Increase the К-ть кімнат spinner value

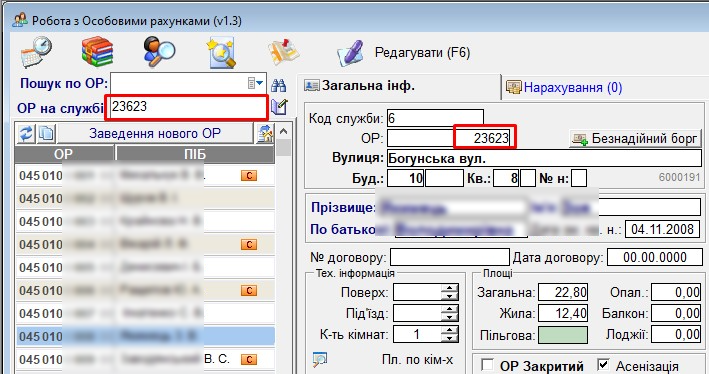(x=449, y=330)
